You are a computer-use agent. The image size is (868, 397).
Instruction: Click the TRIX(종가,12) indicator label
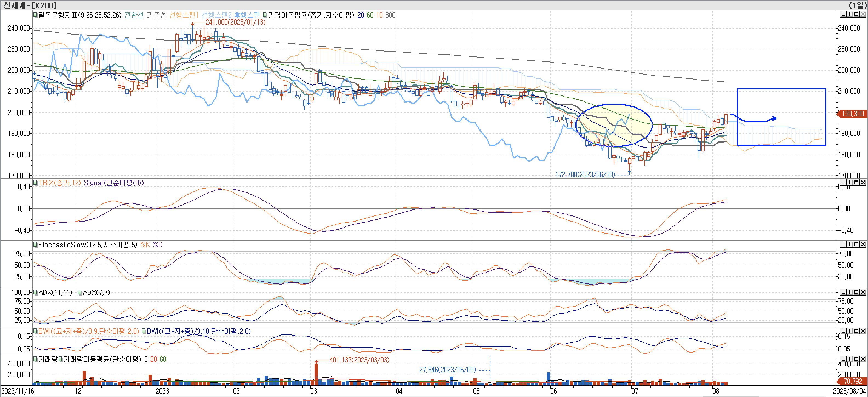coord(60,183)
